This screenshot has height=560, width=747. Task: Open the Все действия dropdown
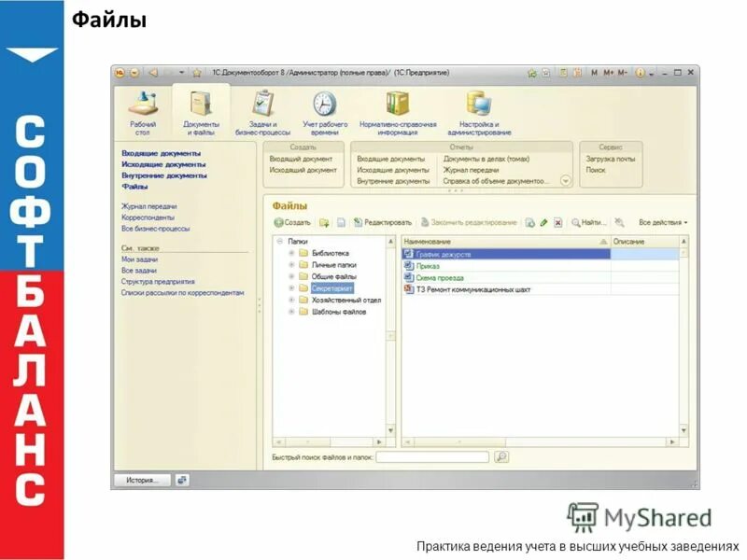663,222
